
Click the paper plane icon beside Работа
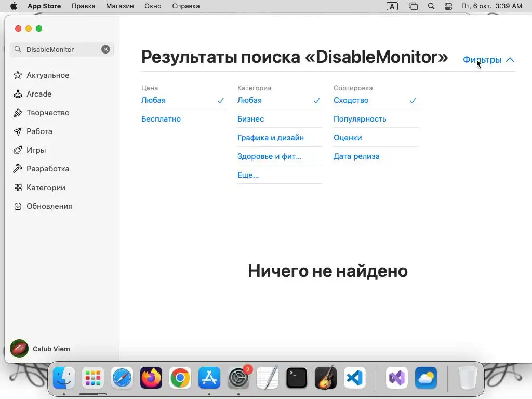[18, 131]
